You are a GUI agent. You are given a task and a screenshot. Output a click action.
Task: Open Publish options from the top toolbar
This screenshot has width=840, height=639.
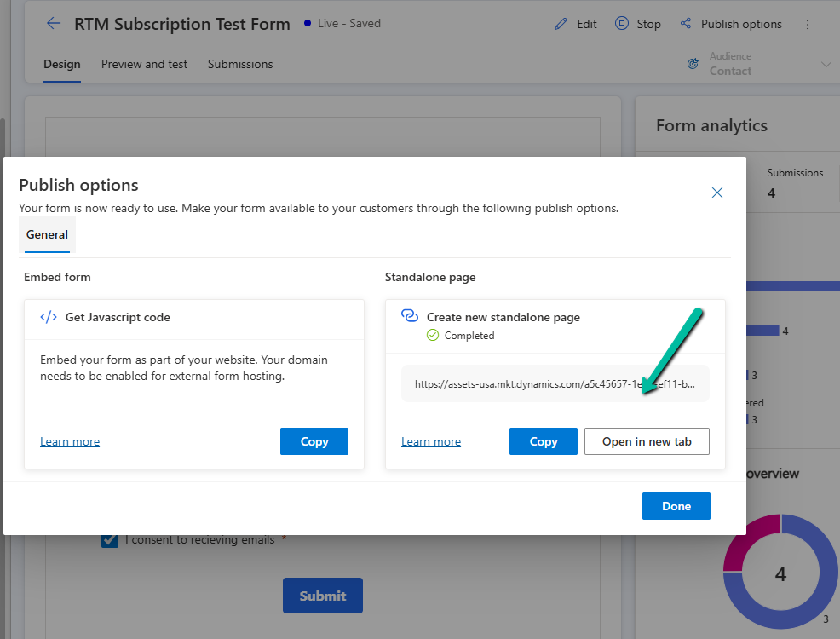731,23
